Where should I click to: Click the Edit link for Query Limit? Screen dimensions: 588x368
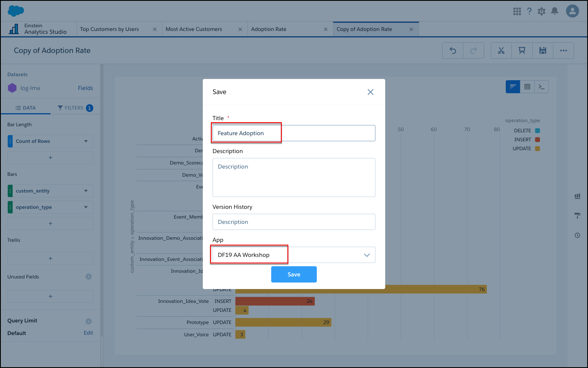tap(88, 333)
